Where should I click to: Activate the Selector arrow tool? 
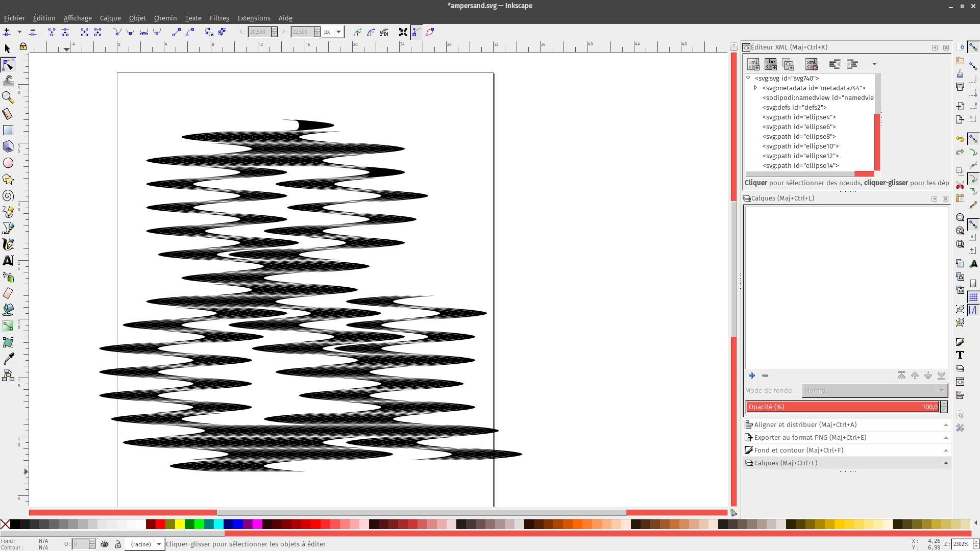click(x=8, y=48)
